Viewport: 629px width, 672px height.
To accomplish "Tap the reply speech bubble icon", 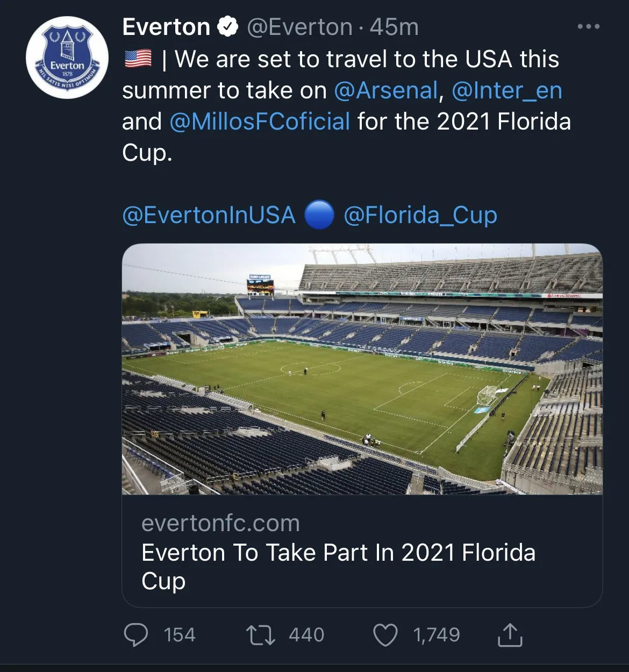I will (135, 635).
